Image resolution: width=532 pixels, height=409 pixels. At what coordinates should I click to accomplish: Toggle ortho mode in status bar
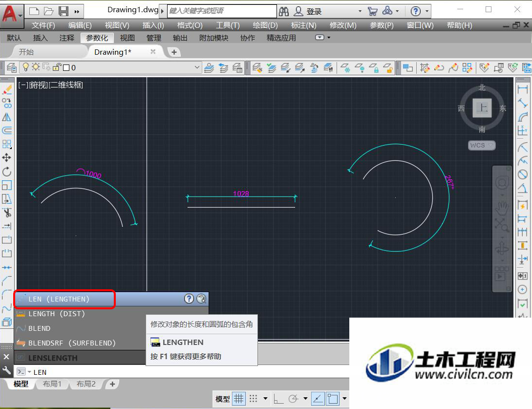278,399
